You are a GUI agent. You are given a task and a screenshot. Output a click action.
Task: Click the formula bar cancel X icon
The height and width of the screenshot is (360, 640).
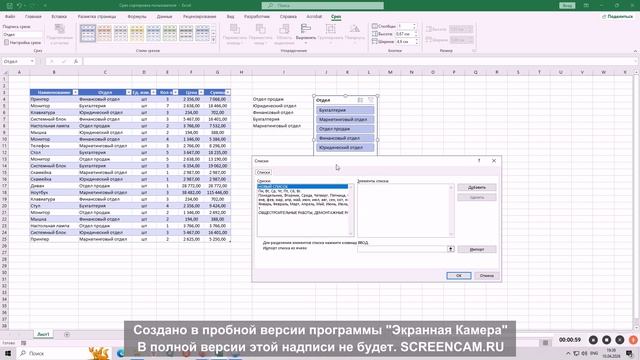click(x=52, y=61)
